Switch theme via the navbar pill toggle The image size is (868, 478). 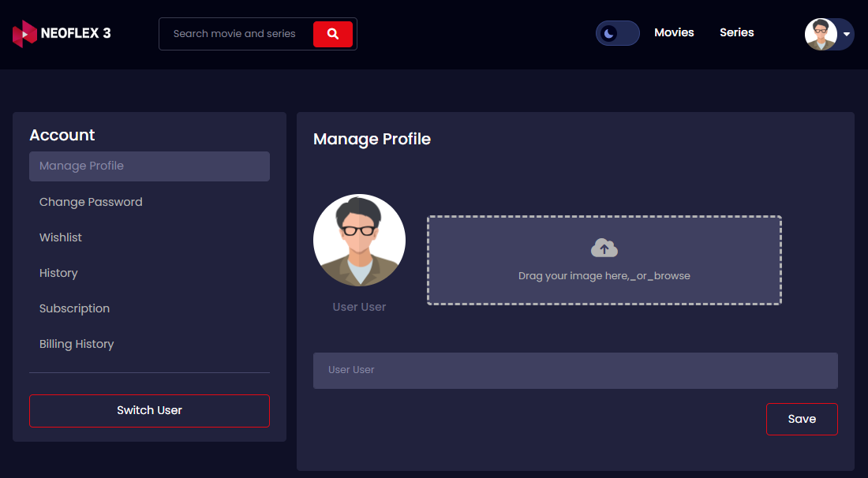[x=617, y=33]
